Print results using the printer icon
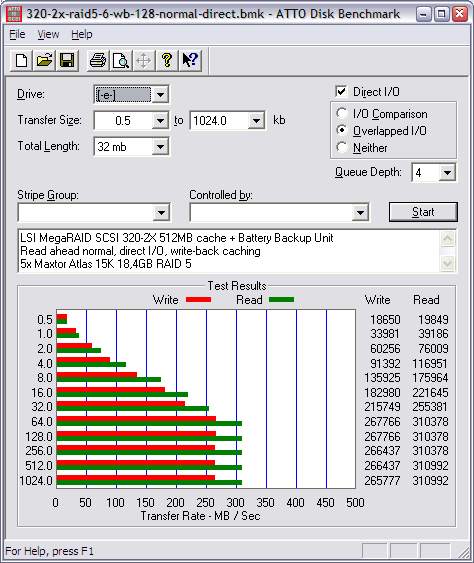 (x=98, y=60)
